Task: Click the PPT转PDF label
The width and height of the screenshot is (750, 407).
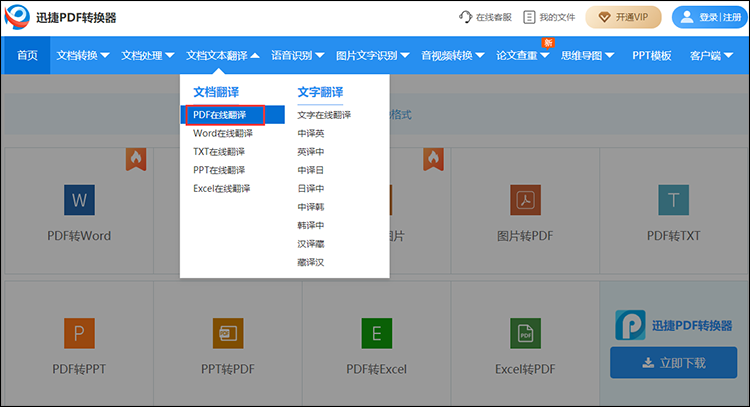Action: 228,369
